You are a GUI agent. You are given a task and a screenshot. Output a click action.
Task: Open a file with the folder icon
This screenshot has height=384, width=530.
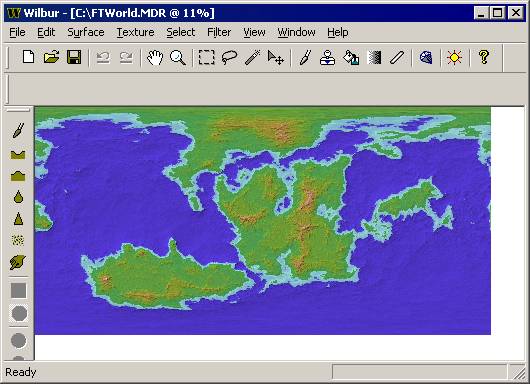coord(51,57)
